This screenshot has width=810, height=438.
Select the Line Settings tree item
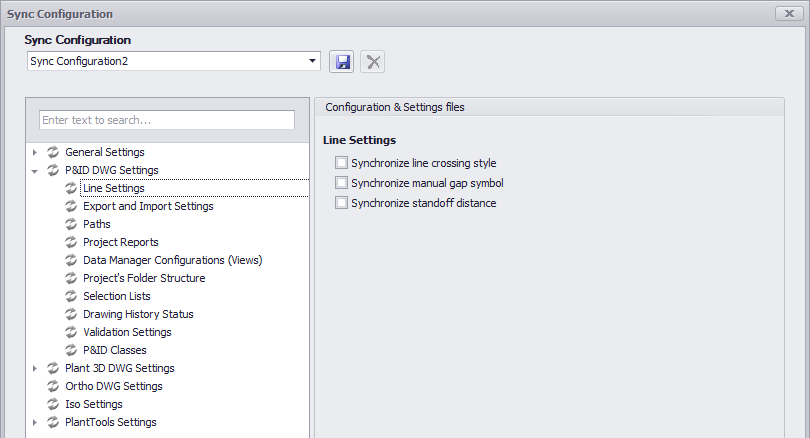point(114,188)
